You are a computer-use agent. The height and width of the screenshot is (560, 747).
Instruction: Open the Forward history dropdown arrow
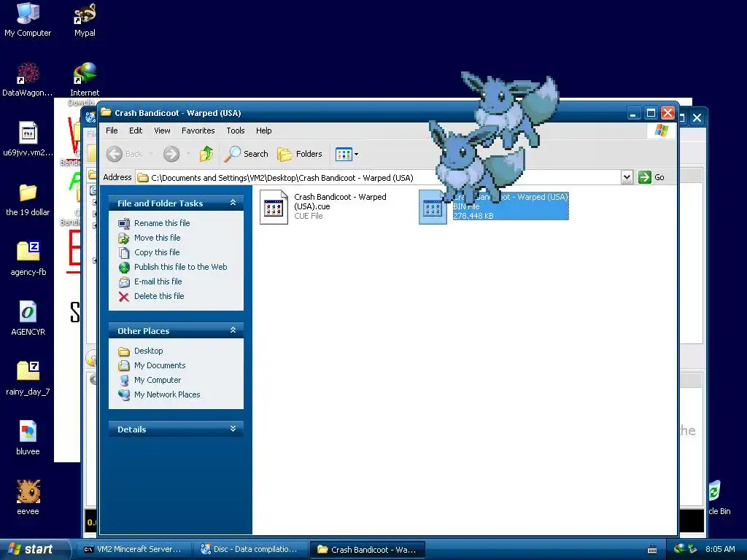click(x=188, y=154)
